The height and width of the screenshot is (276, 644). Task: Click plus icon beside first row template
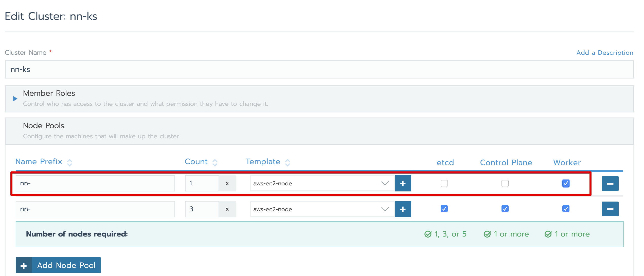click(403, 183)
